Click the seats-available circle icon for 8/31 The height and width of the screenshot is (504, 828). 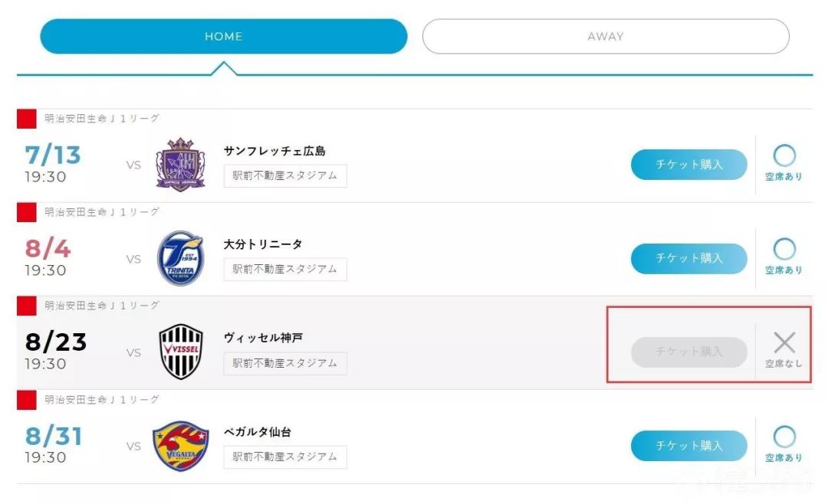point(784,437)
